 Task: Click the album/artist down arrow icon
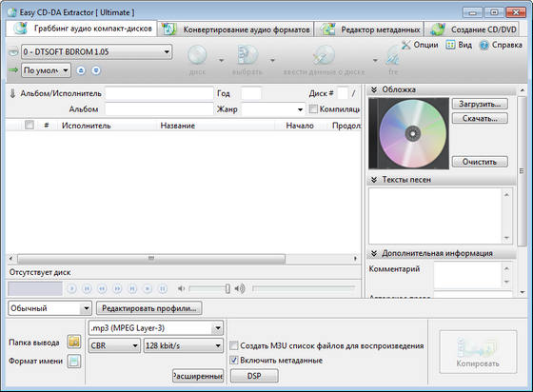pos(12,93)
